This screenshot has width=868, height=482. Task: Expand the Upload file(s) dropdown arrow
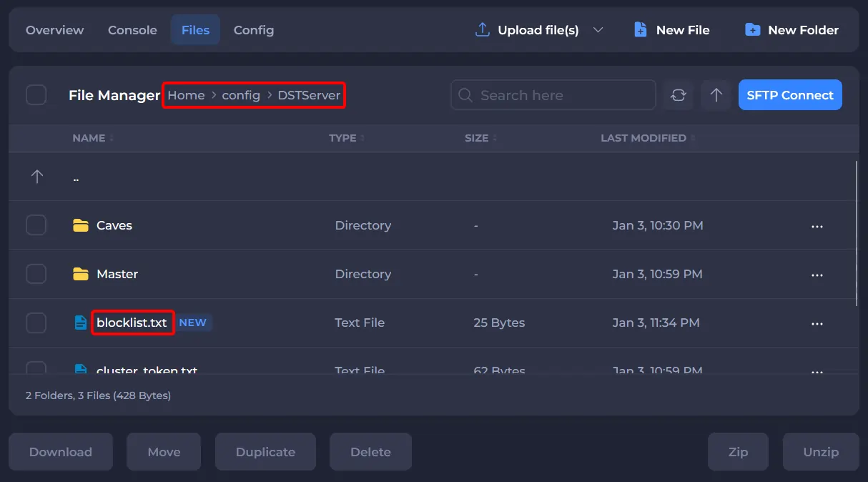point(598,30)
